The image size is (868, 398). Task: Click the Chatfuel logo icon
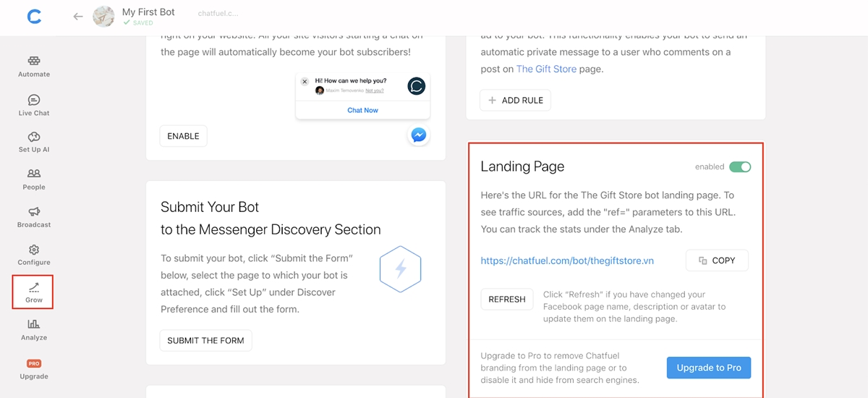click(x=33, y=17)
